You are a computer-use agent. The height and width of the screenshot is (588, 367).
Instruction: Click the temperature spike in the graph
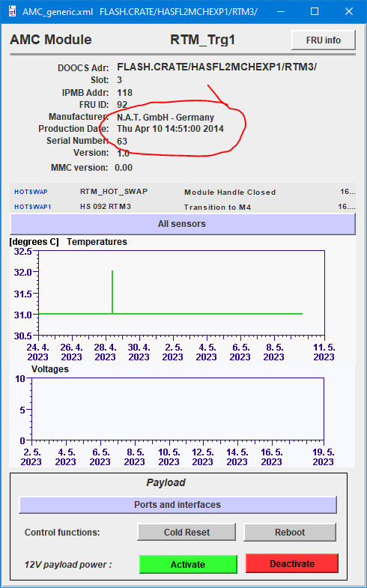[x=112, y=291]
